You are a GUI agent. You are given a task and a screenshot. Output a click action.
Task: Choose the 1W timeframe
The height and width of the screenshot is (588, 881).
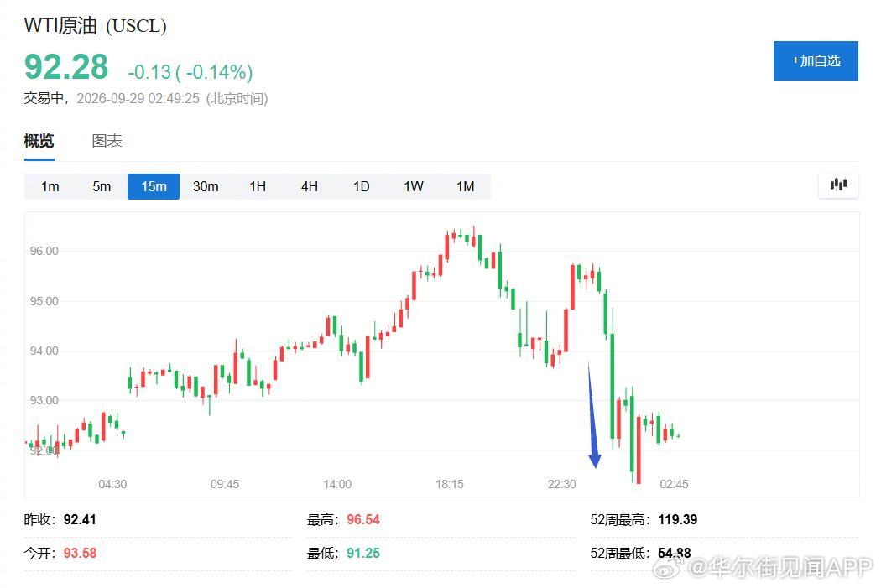click(x=414, y=186)
